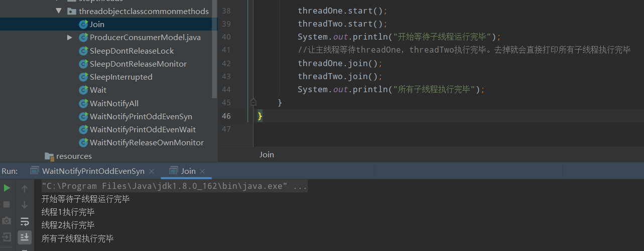Toggle soft-wrap in the Run console
The height and width of the screenshot is (251, 644).
coord(25,221)
